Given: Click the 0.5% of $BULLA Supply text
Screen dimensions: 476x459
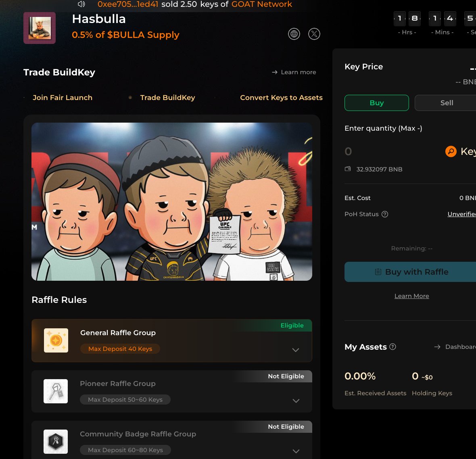Looking at the screenshot, I should point(125,35).
